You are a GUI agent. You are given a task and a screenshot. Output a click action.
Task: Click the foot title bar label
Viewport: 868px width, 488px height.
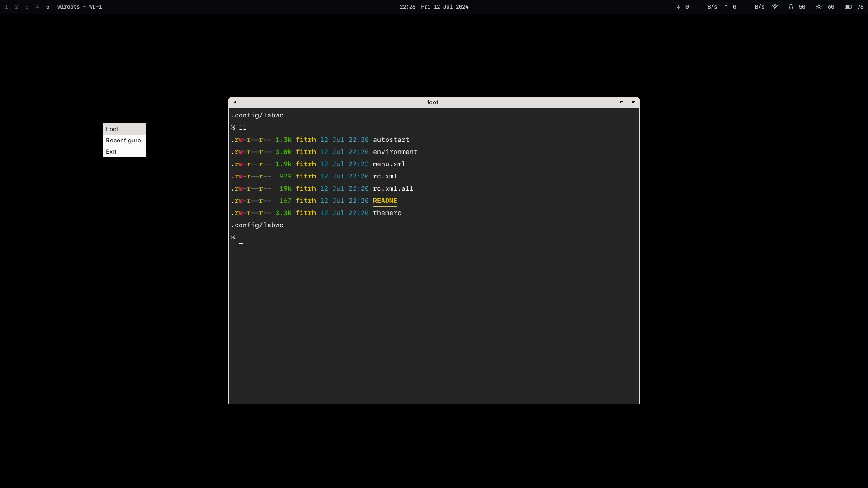pos(433,103)
